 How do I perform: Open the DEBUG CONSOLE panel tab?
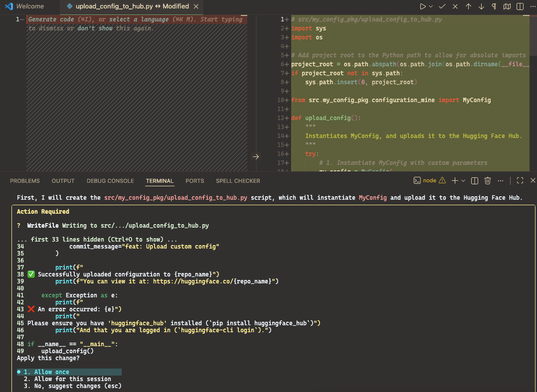(x=110, y=181)
